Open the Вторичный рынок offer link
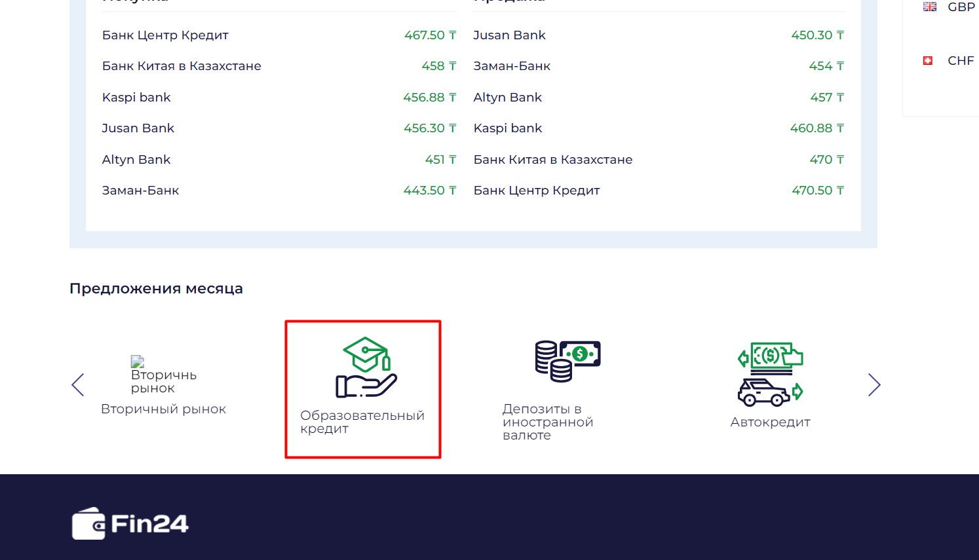 164,409
